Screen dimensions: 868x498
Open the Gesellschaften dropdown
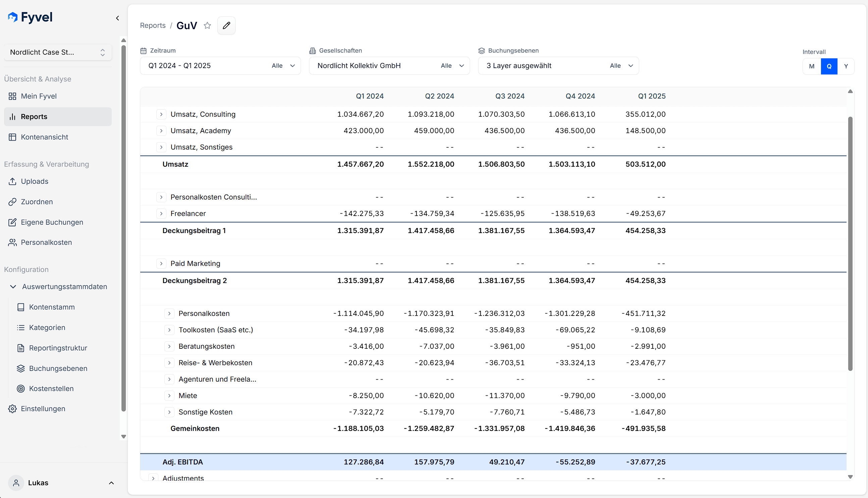pyautogui.click(x=389, y=66)
